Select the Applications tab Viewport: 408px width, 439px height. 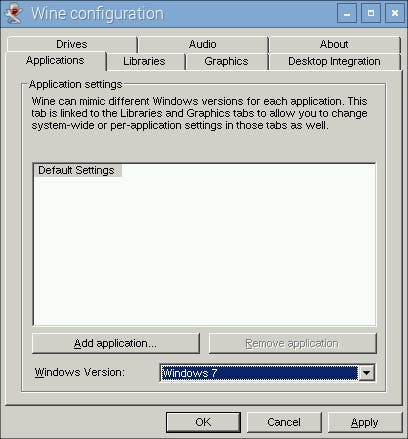[x=55, y=61]
